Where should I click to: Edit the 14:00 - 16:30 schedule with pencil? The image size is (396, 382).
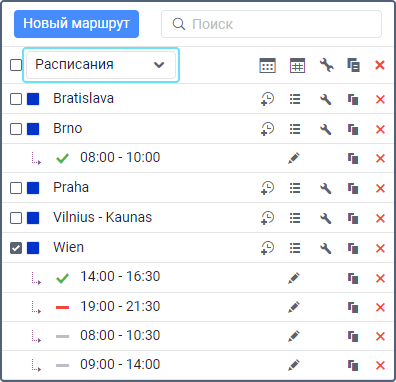pyautogui.click(x=294, y=278)
